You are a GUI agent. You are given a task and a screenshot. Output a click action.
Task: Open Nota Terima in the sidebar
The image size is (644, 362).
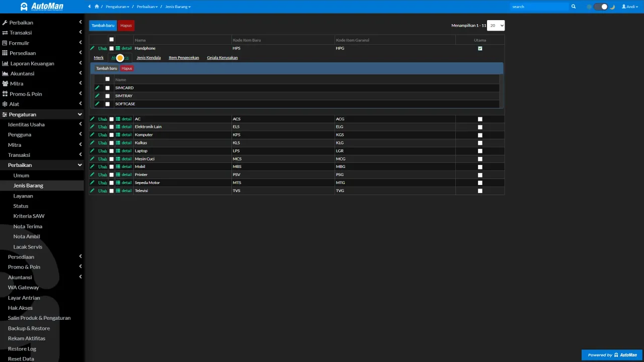(x=28, y=226)
